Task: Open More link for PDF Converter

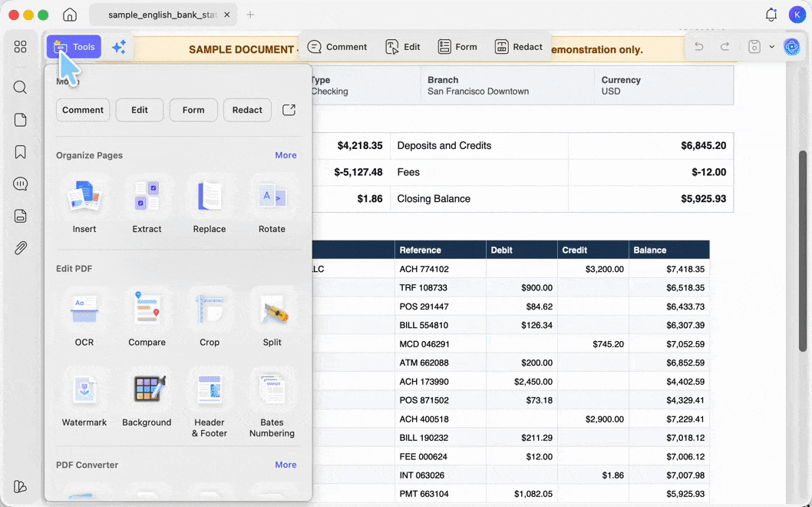Action: point(286,465)
